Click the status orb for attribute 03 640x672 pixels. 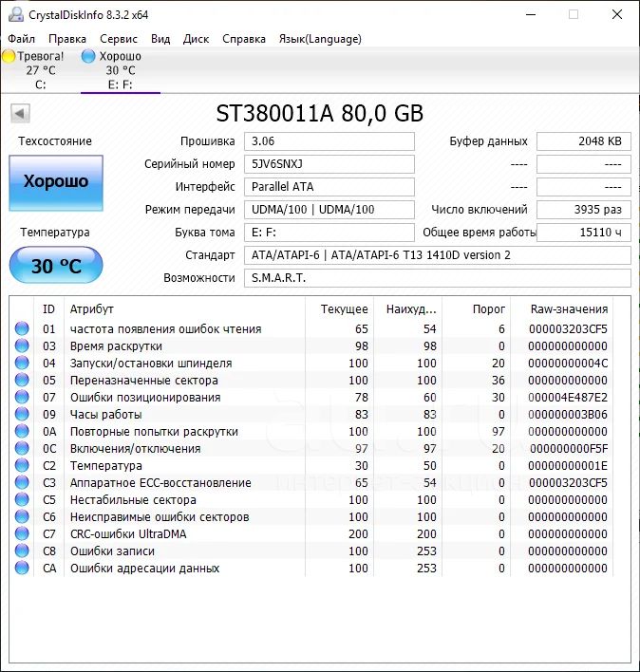[x=22, y=345]
